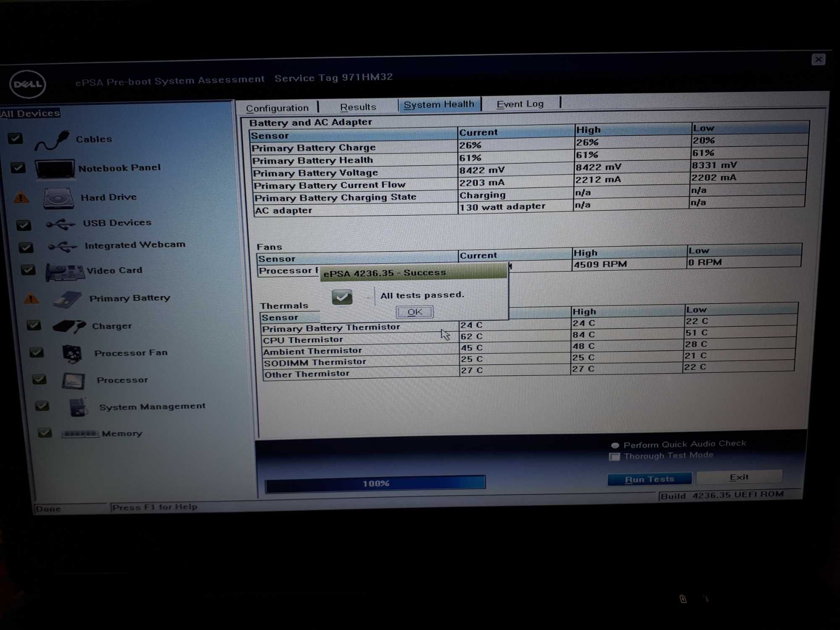
Task: Click the CPU Thermistor row label
Action: (303, 340)
